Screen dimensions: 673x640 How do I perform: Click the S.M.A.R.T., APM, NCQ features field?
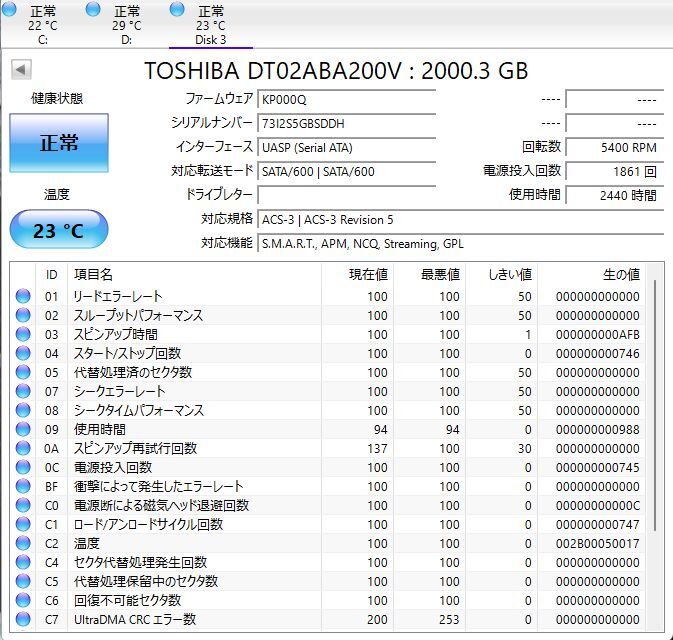tap(461, 243)
